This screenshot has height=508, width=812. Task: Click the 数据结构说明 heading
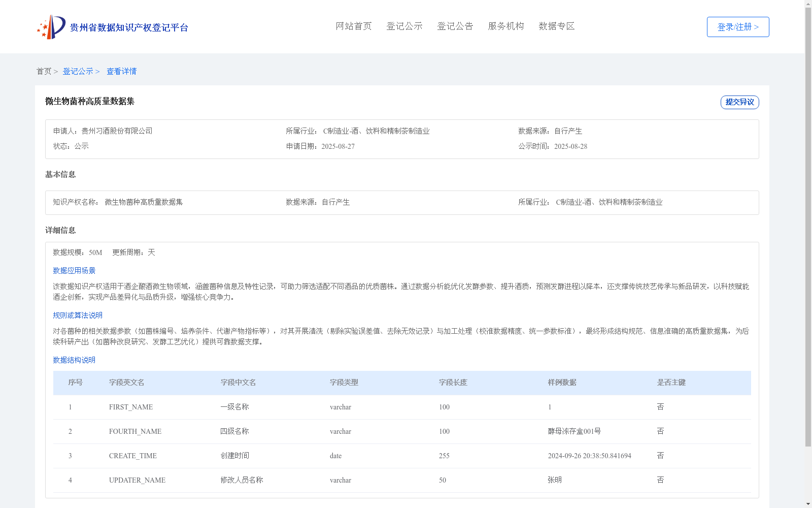tap(74, 360)
